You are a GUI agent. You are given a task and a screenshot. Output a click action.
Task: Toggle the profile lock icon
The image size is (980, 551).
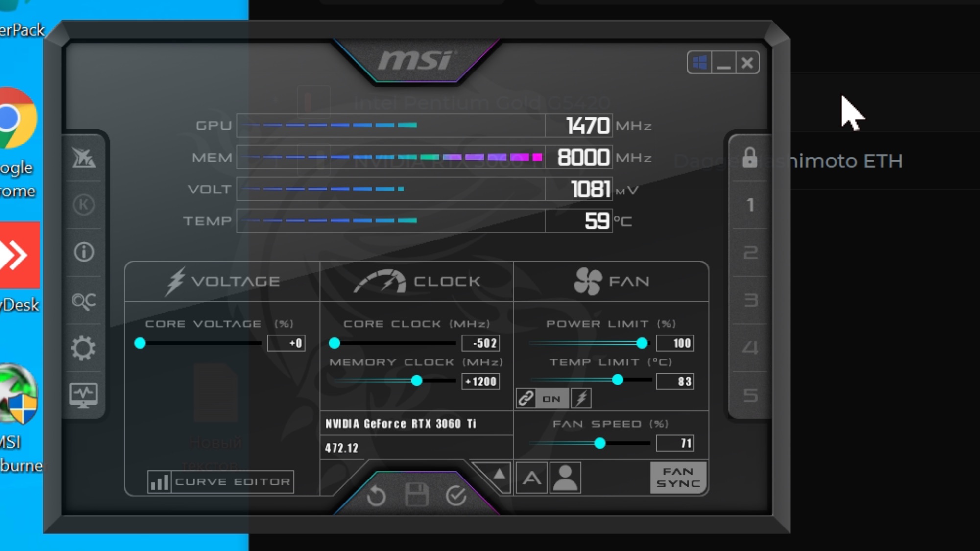749,158
